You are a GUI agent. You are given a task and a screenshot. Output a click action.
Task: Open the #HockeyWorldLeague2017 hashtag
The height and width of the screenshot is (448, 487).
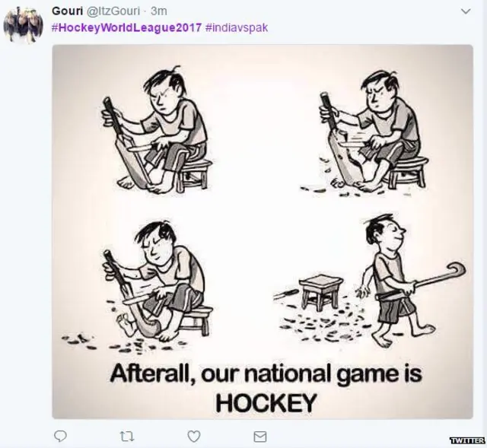[x=126, y=27]
